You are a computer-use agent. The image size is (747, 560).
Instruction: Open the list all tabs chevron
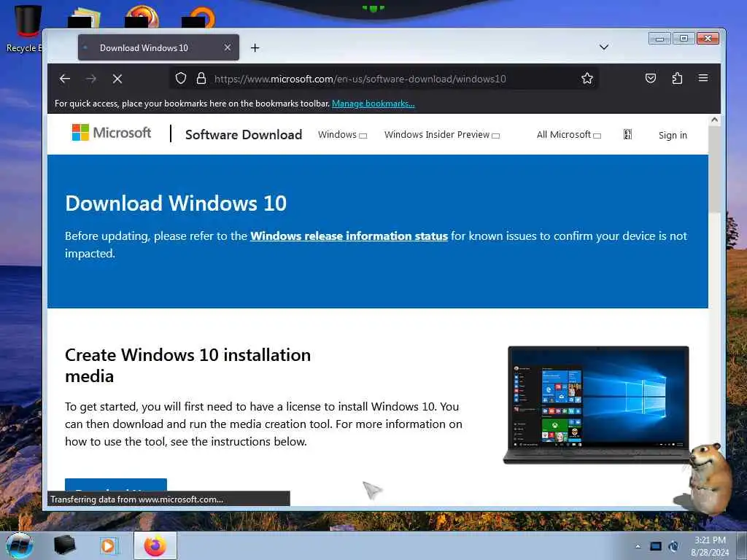click(x=603, y=47)
